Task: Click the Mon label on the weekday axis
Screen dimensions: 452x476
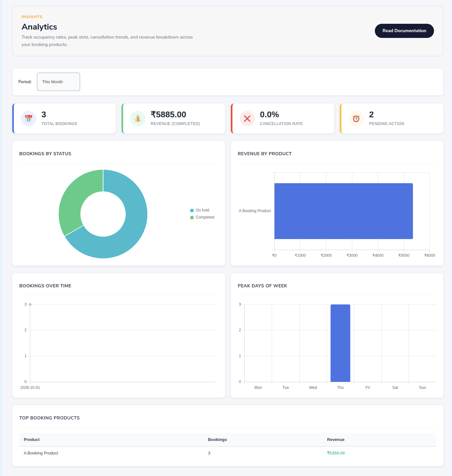Action: 258,388
